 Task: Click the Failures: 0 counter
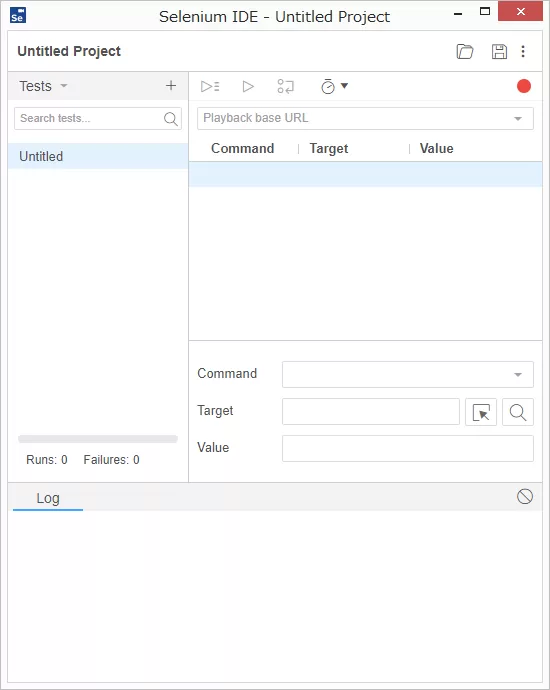tap(111, 459)
